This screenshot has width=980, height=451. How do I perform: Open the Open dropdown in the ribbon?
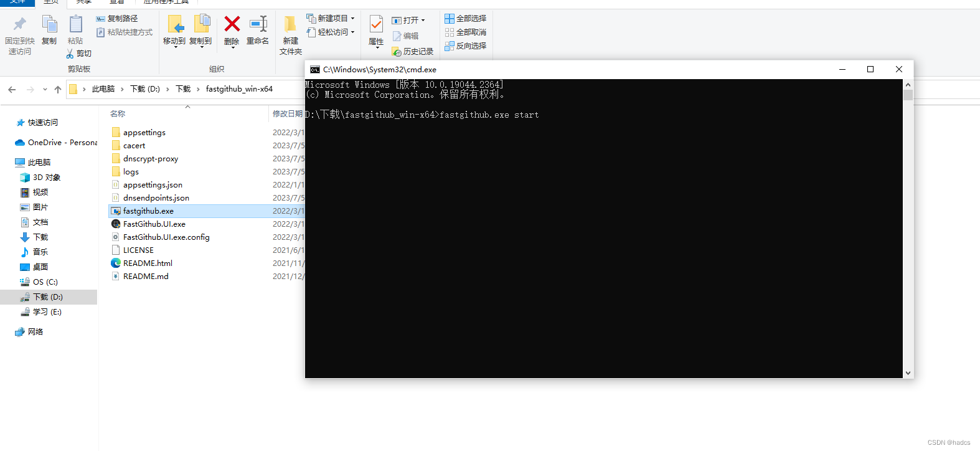pos(408,21)
